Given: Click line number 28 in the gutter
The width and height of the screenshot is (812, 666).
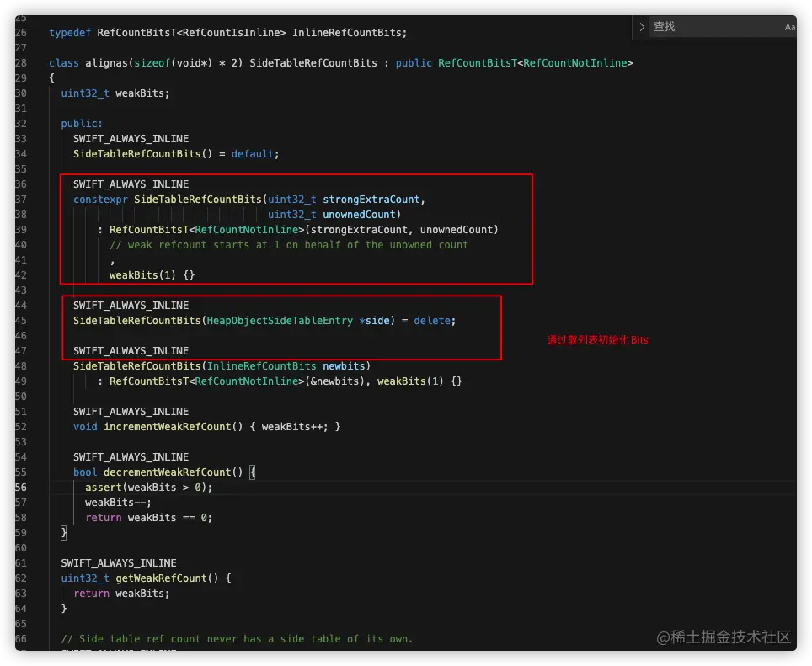Looking at the screenshot, I should pos(21,63).
